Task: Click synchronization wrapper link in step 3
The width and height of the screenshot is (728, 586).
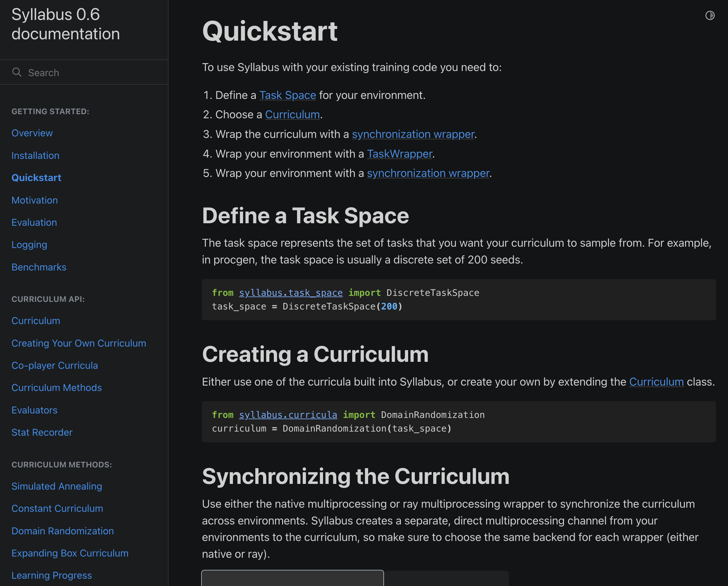Action: pyautogui.click(x=413, y=134)
